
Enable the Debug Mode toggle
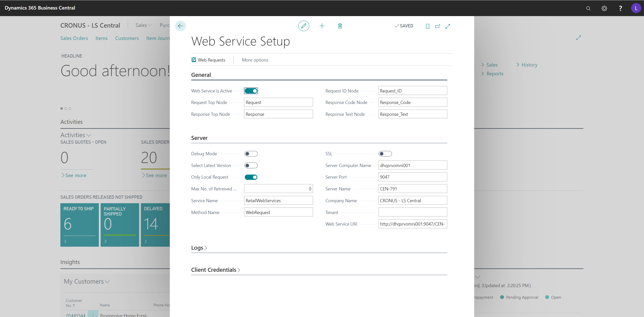[x=251, y=154]
